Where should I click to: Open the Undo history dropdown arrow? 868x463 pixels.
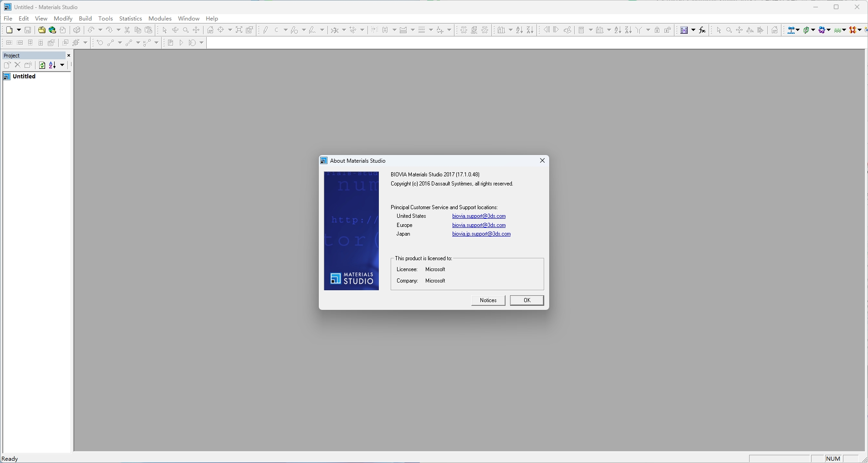[100, 30]
